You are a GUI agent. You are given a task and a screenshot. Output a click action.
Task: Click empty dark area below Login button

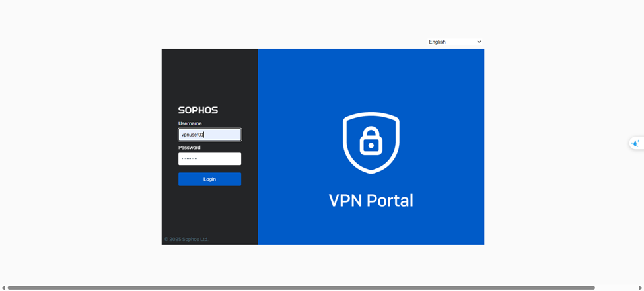point(209,211)
